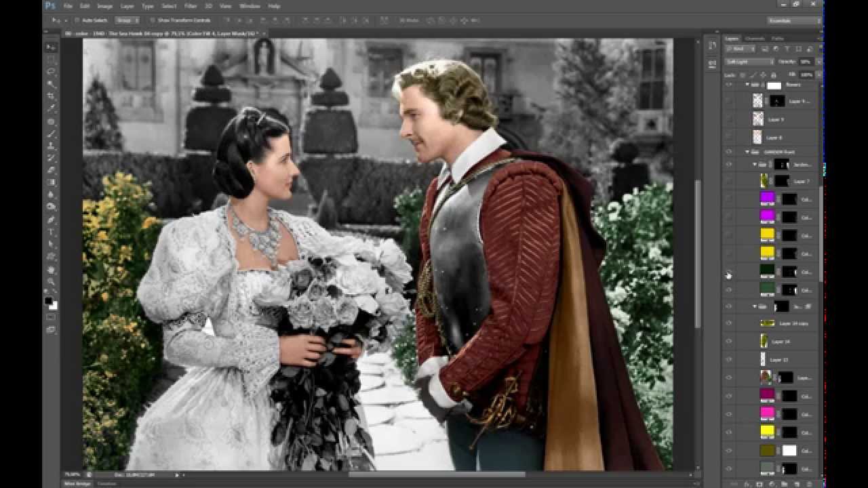868x488 pixels.
Task: Enable the Auto-Select checkbox
Action: [76, 20]
